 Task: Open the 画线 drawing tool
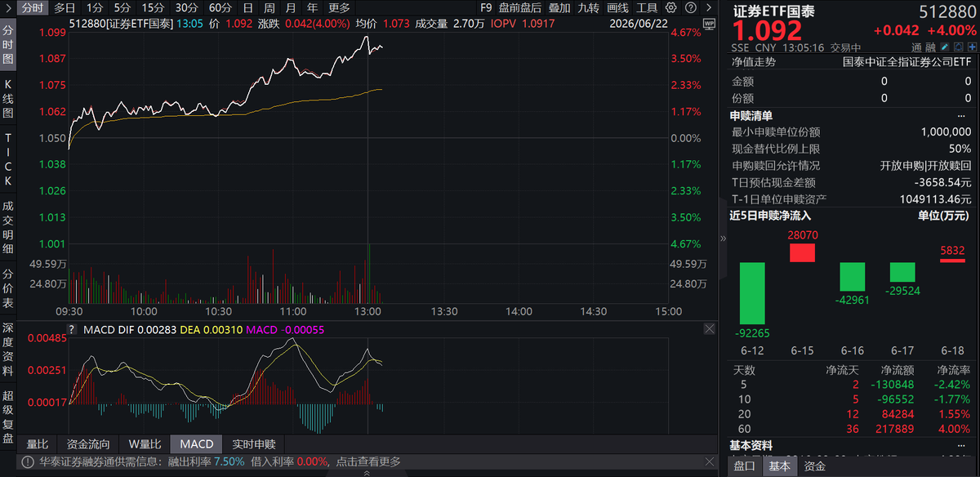point(617,7)
